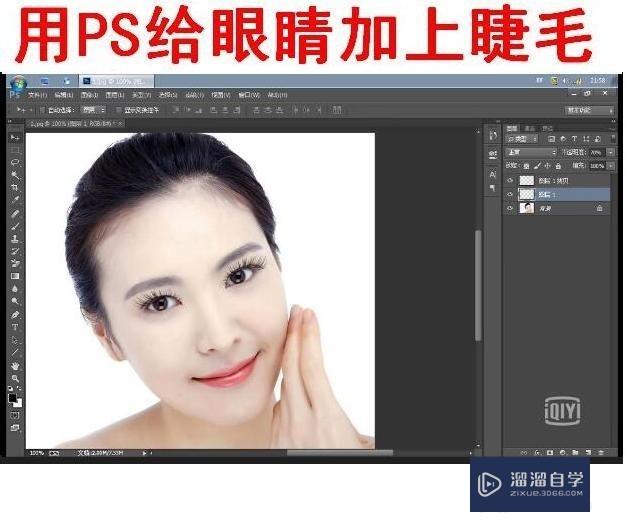Hide the 图层 1 拷贝 layer
625x526 pixels.
[x=510, y=181]
